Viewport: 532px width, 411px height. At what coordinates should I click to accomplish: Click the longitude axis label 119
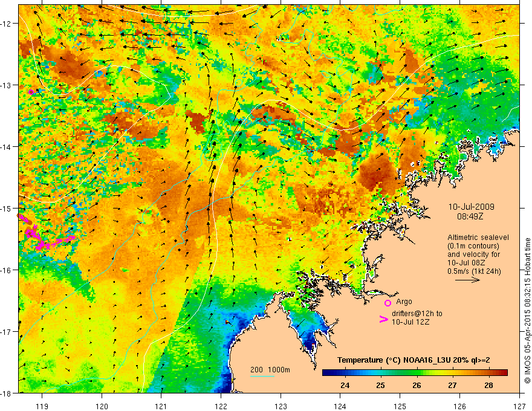point(42,406)
